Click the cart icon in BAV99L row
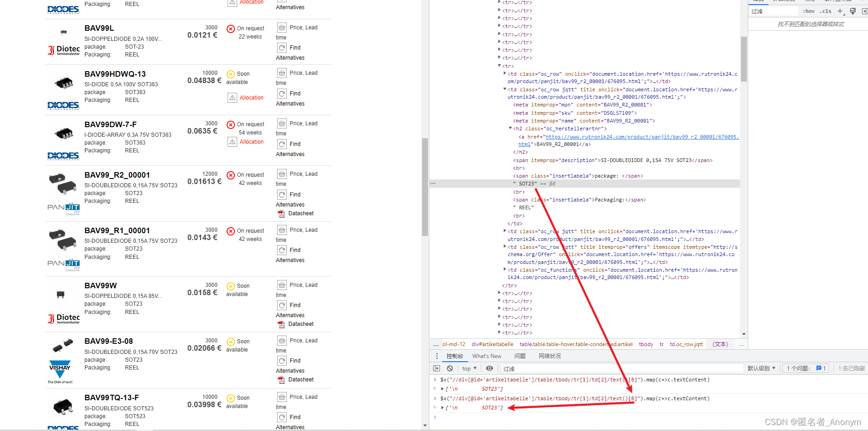This screenshot has height=431, width=868. [282, 28]
